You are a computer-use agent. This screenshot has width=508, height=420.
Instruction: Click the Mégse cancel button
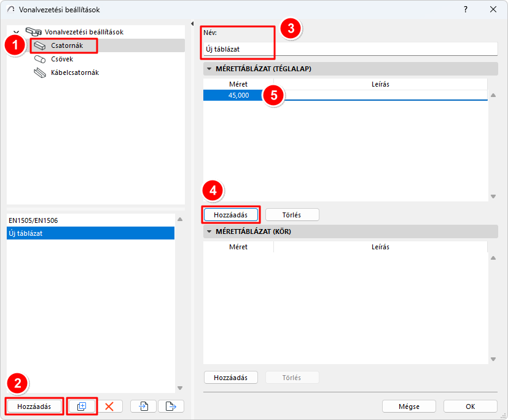(409, 406)
